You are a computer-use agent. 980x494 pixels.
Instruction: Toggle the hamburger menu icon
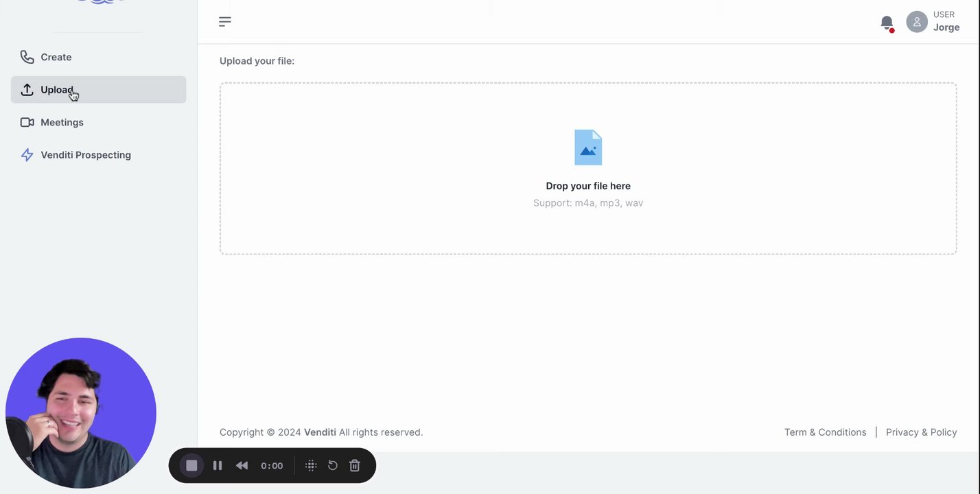pyautogui.click(x=225, y=22)
